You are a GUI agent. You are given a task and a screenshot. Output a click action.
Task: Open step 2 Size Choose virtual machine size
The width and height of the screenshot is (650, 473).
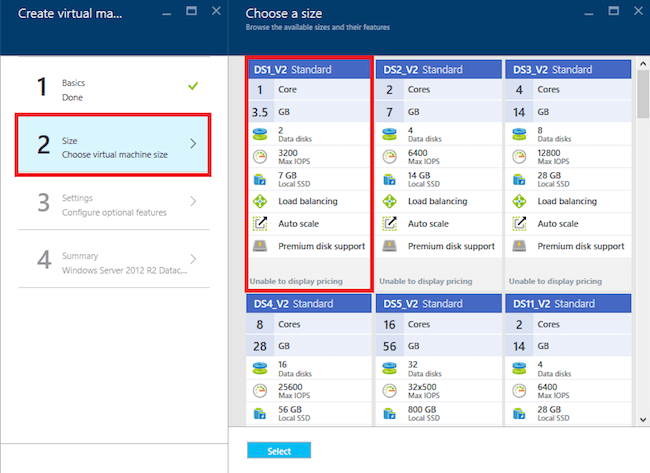[x=113, y=145]
